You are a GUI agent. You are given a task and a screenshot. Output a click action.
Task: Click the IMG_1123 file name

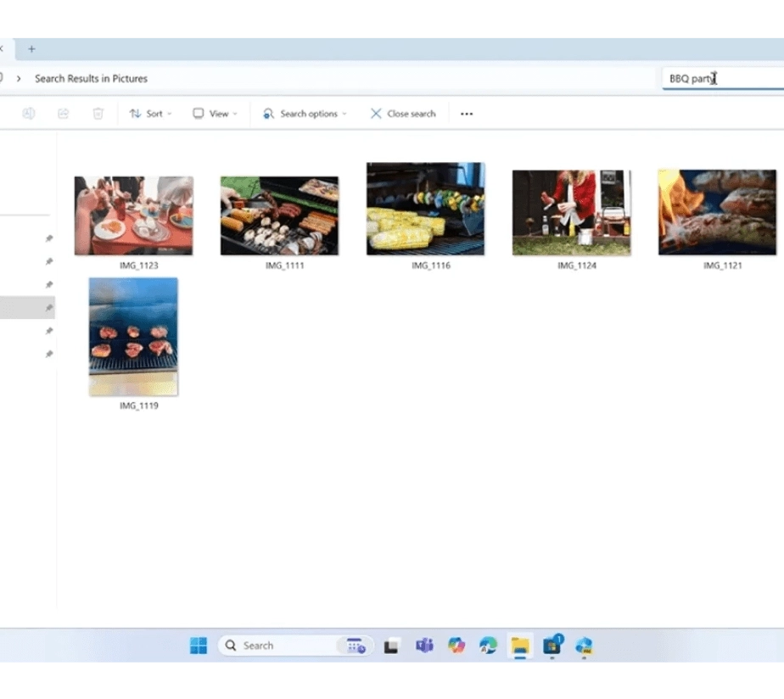point(139,266)
